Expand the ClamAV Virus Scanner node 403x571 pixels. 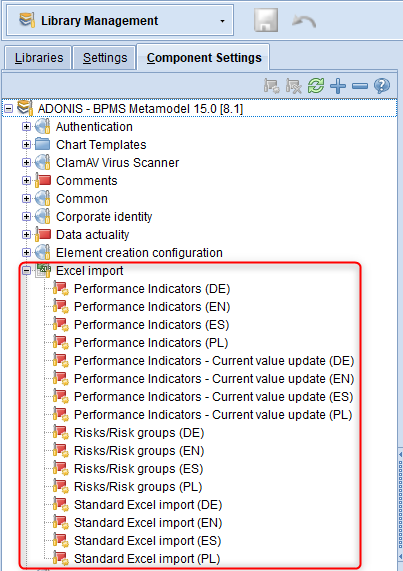coord(26,162)
